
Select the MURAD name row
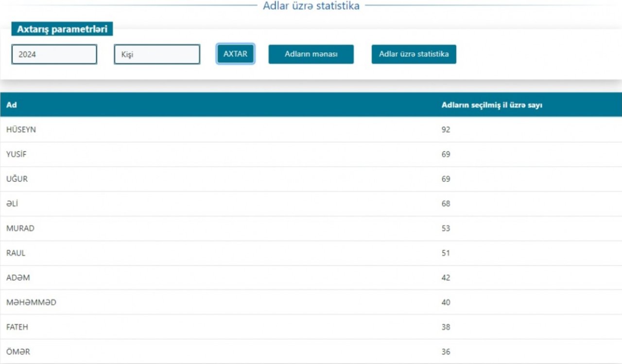pyautogui.click(x=311, y=228)
